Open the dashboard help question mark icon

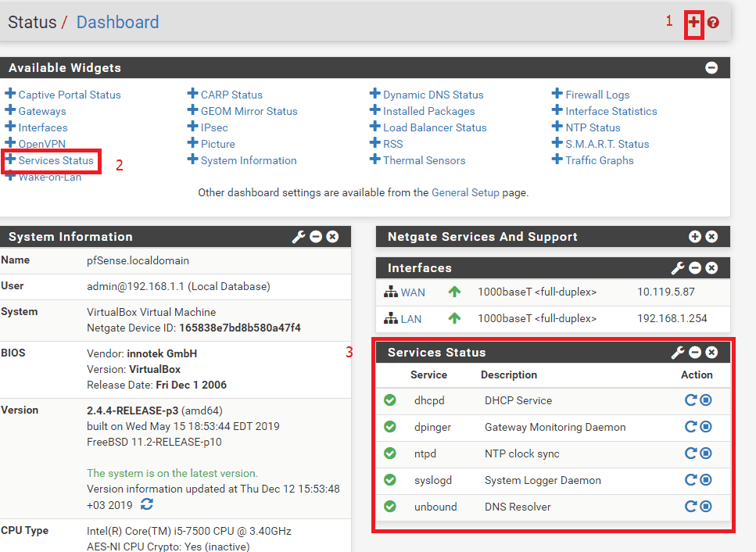713,23
